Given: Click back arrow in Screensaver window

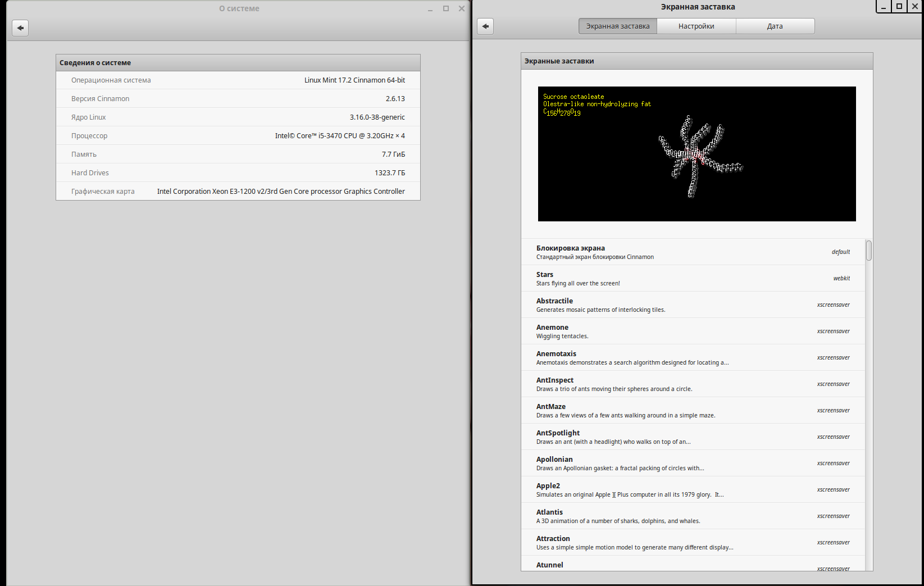Looking at the screenshot, I should pyautogui.click(x=485, y=26).
